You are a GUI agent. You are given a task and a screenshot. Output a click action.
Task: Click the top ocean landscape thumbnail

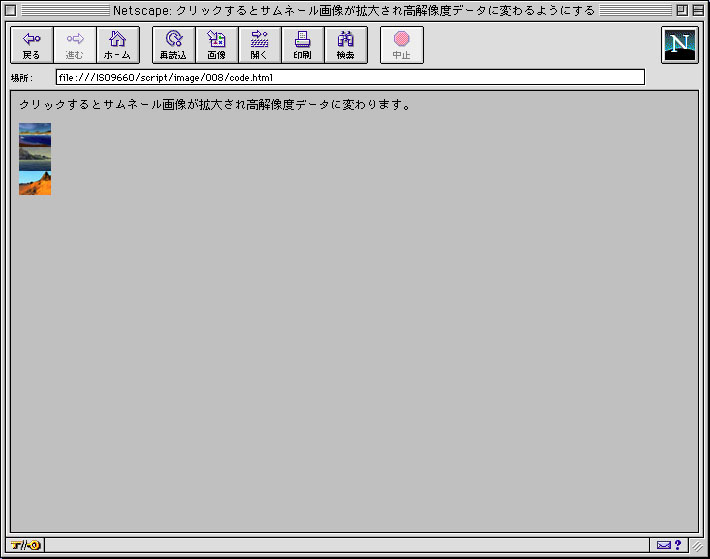35,134
